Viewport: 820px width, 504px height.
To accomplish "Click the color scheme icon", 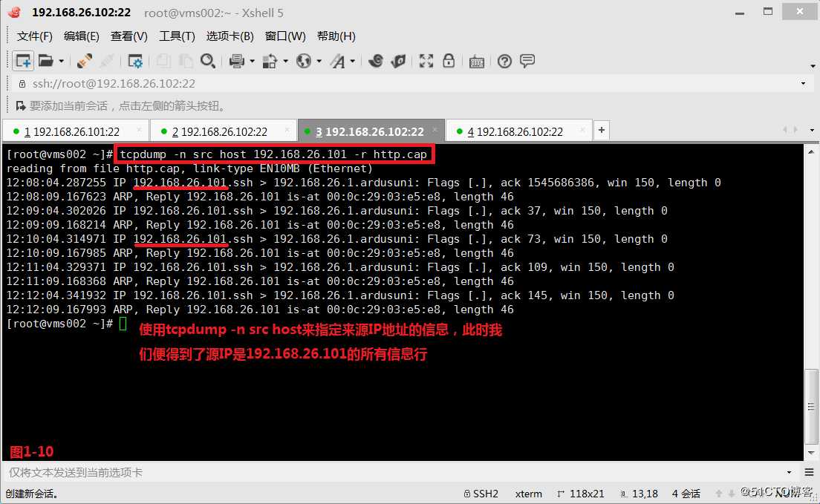I will coord(270,61).
